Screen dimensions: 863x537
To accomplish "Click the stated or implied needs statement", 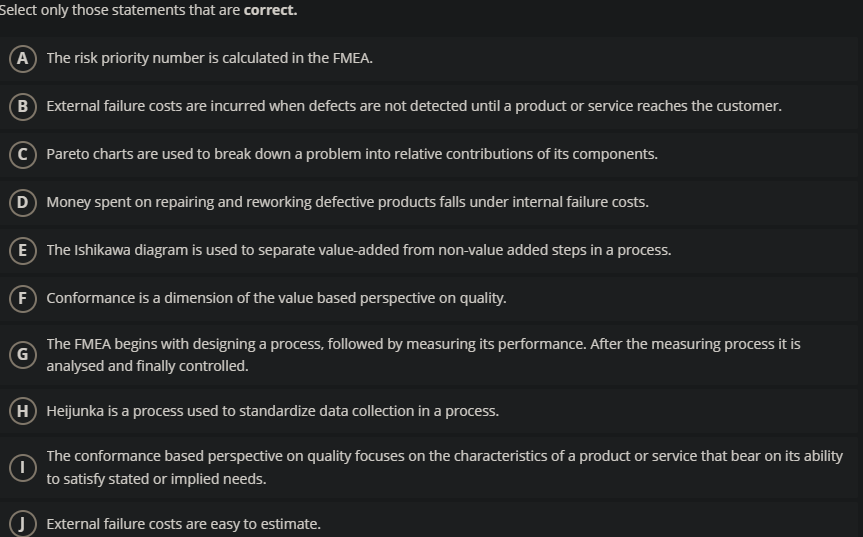I will click(444, 467).
